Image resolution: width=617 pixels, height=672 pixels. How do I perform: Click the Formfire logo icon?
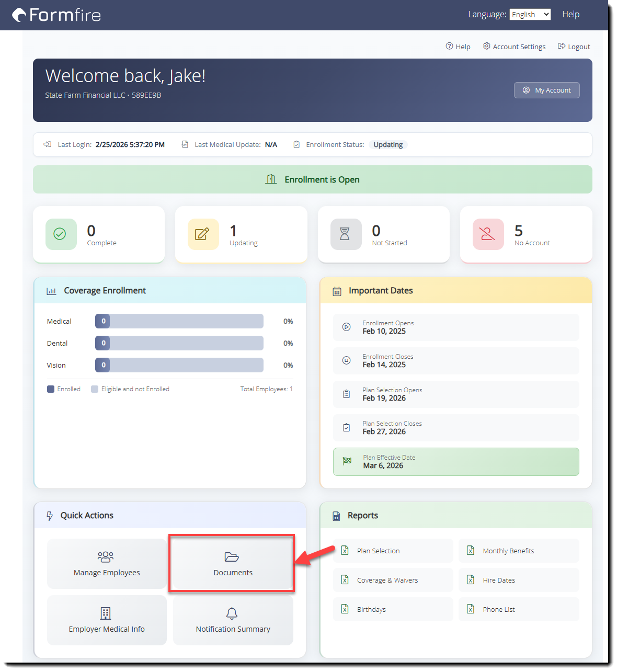point(20,15)
